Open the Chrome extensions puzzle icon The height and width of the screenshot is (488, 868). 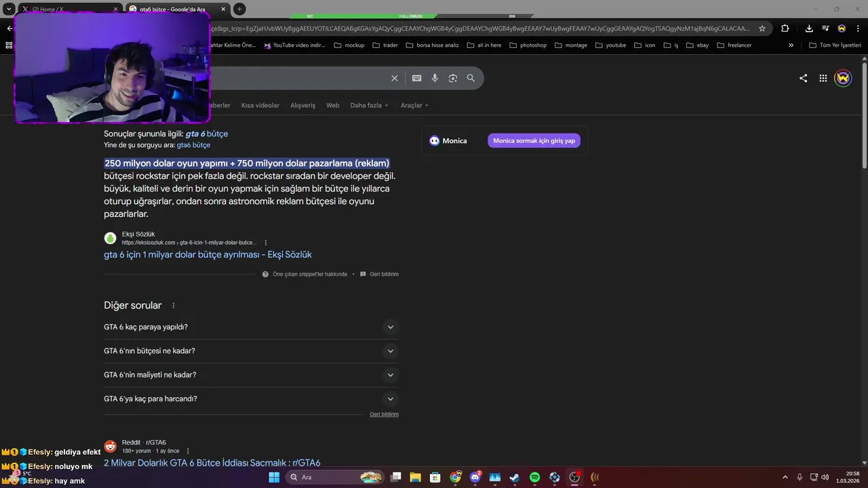[x=785, y=28]
